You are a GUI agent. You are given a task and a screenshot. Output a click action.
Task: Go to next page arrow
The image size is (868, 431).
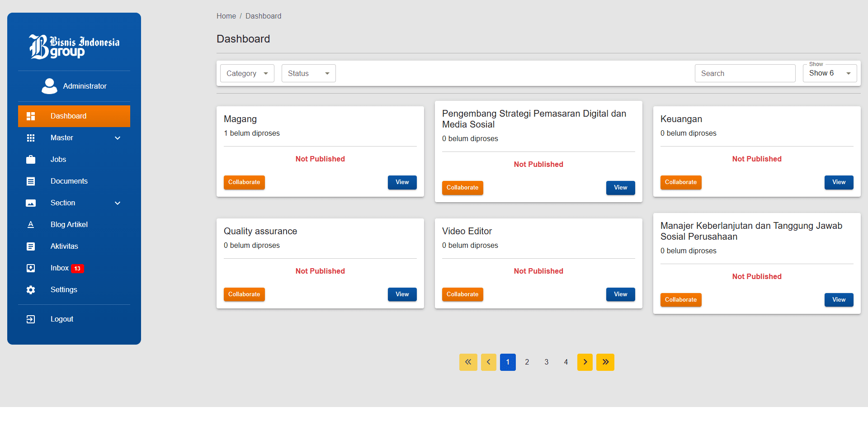pos(585,362)
